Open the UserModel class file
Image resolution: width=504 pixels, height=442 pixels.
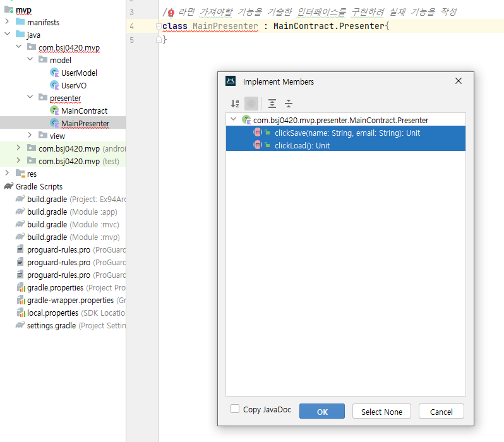pos(79,73)
